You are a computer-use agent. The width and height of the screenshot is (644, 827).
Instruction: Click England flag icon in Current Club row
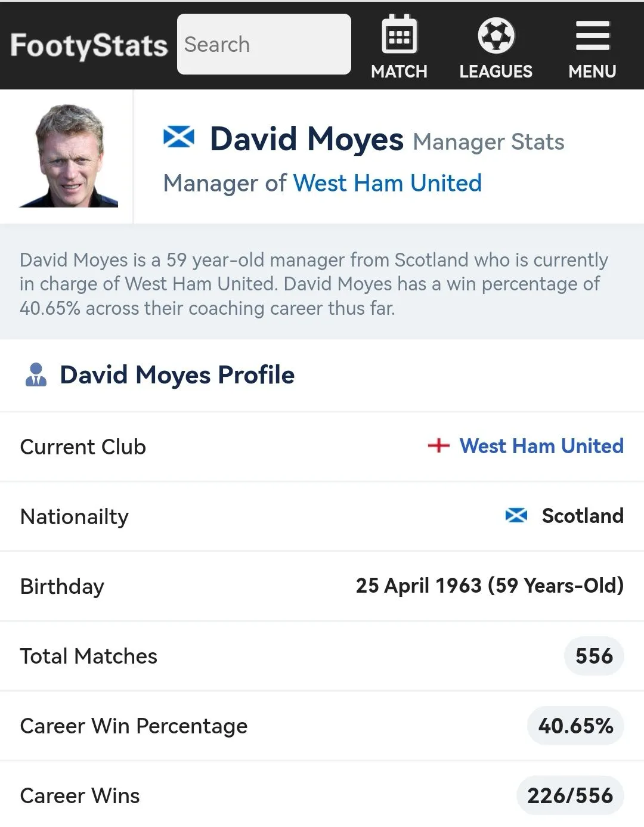point(439,445)
